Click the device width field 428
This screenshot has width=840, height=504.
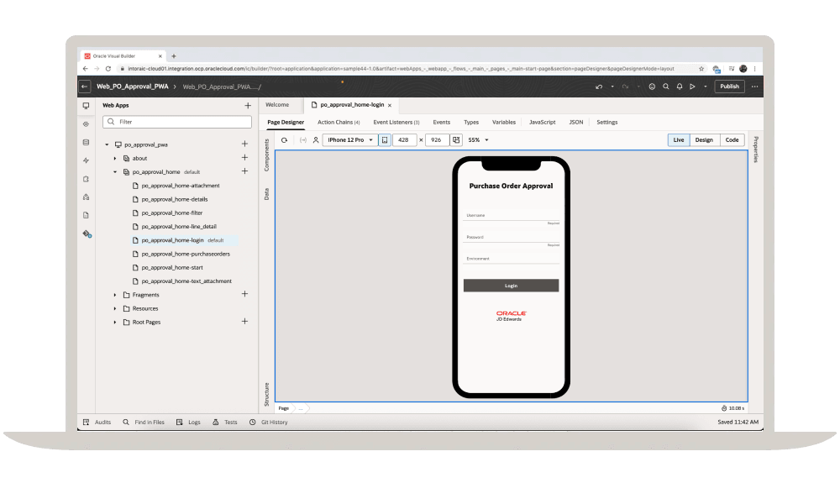tap(404, 139)
